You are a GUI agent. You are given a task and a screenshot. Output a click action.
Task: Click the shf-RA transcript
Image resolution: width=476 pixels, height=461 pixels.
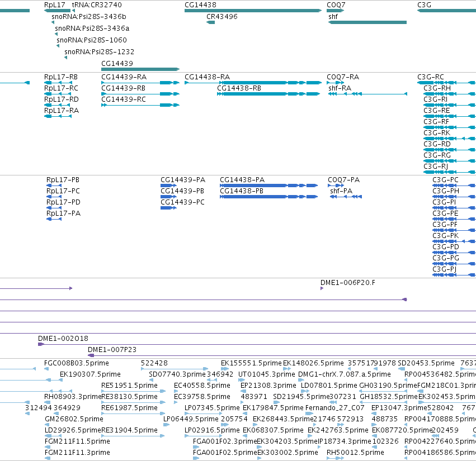pyautogui.click(x=367, y=94)
